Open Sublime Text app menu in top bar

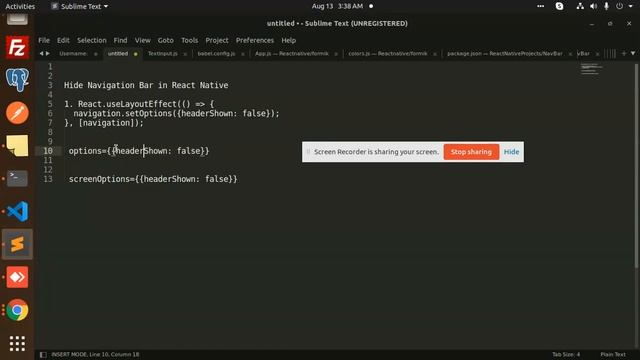click(x=80, y=6)
